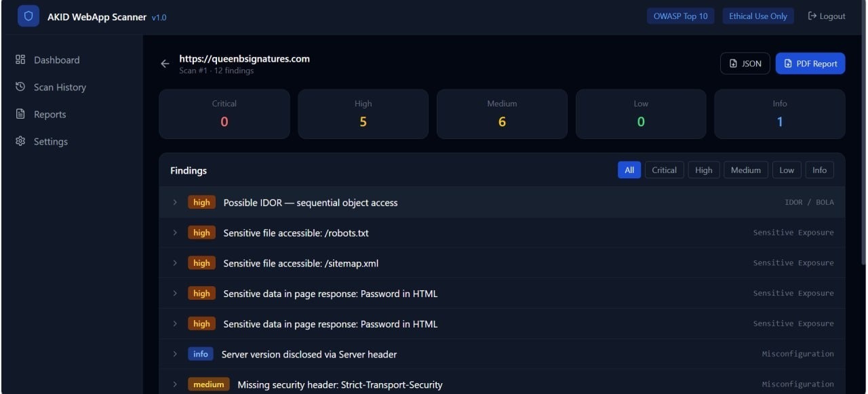The width and height of the screenshot is (868, 394).
Task: Click the High severity count showing 5
Action: [363, 121]
